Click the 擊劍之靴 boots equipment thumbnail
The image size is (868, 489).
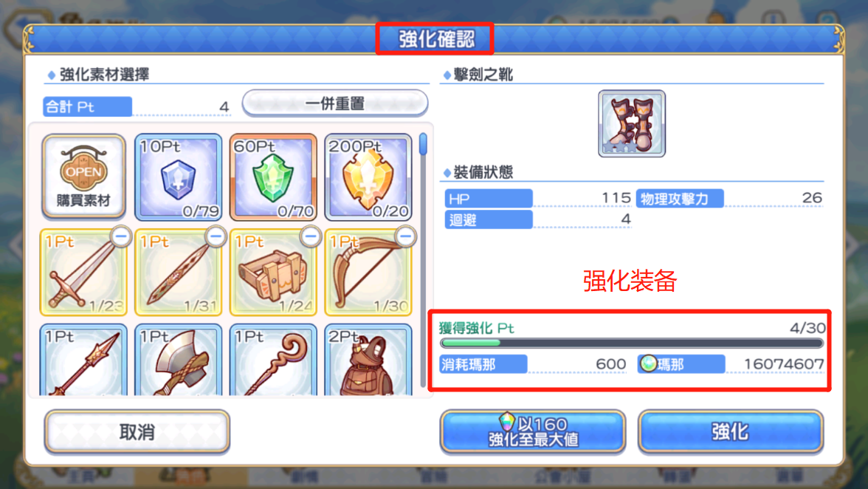click(x=632, y=123)
